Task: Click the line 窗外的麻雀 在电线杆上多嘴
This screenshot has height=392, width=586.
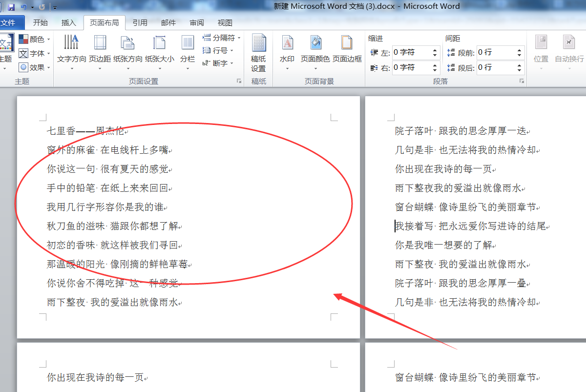Action: click(x=107, y=150)
